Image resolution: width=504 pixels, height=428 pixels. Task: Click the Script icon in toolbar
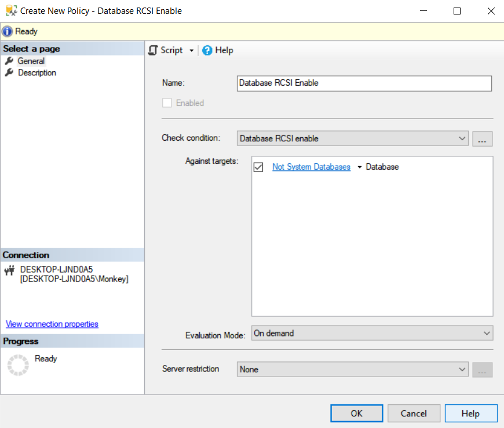pos(153,50)
